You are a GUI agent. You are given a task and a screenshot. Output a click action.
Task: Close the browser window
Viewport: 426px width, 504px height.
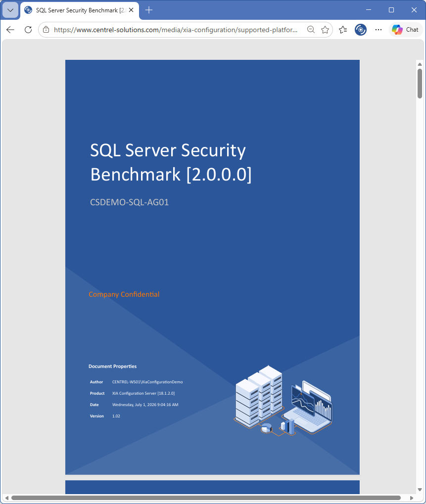[x=414, y=10]
